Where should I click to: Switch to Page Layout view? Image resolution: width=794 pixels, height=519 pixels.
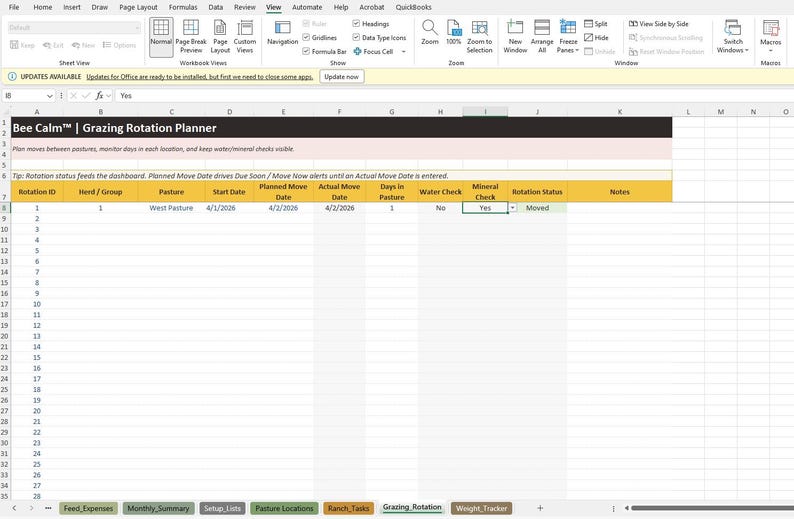tap(220, 36)
